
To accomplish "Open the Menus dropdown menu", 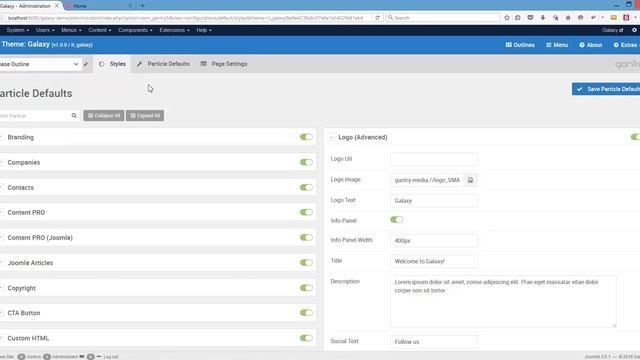I will point(71,30).
